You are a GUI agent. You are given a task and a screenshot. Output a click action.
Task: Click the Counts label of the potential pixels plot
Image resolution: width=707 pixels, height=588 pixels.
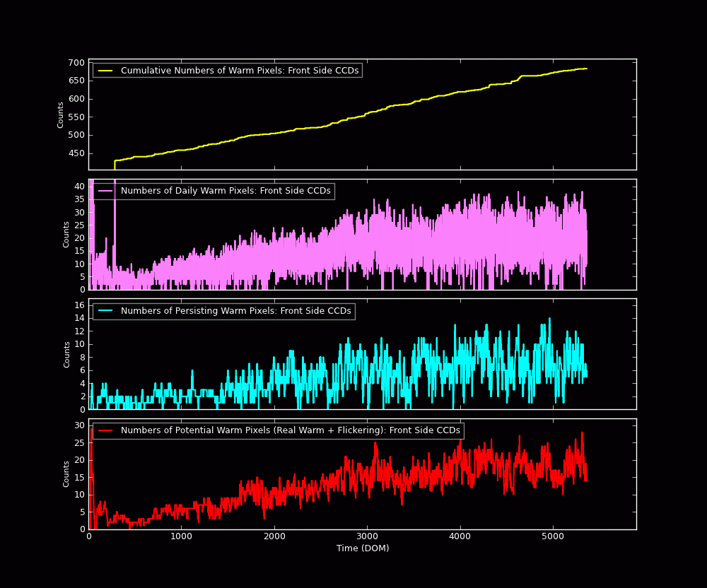click(x=66, y=474)
